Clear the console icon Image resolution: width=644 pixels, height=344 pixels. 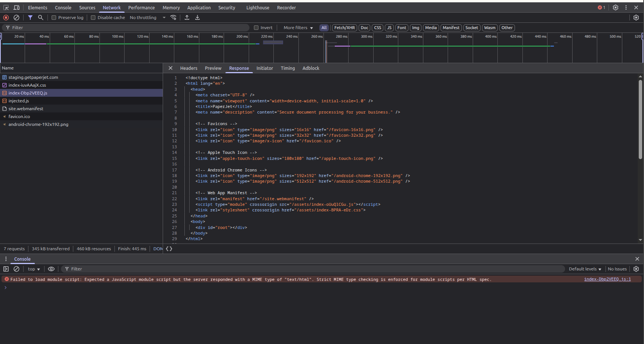[16, 269]
